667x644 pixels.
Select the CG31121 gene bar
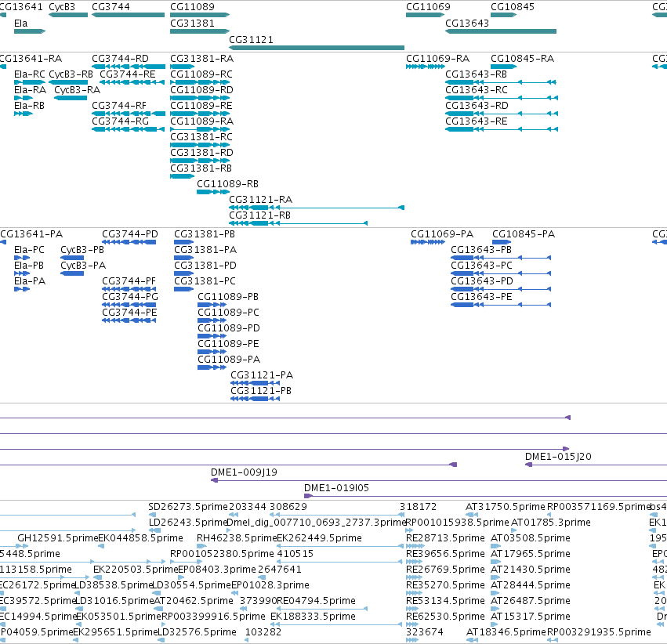(317, 48)
